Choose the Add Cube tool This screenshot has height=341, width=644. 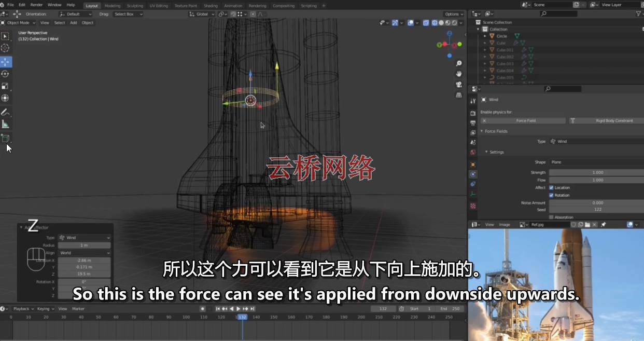tap(5, 138)
